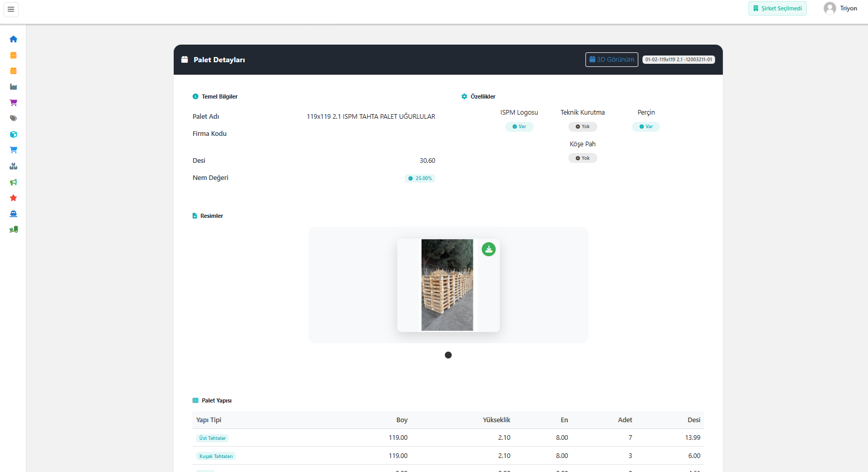Go to the home icon in sidebar
868x472 pixels.
pyautogui.click(x=13, y=39)
